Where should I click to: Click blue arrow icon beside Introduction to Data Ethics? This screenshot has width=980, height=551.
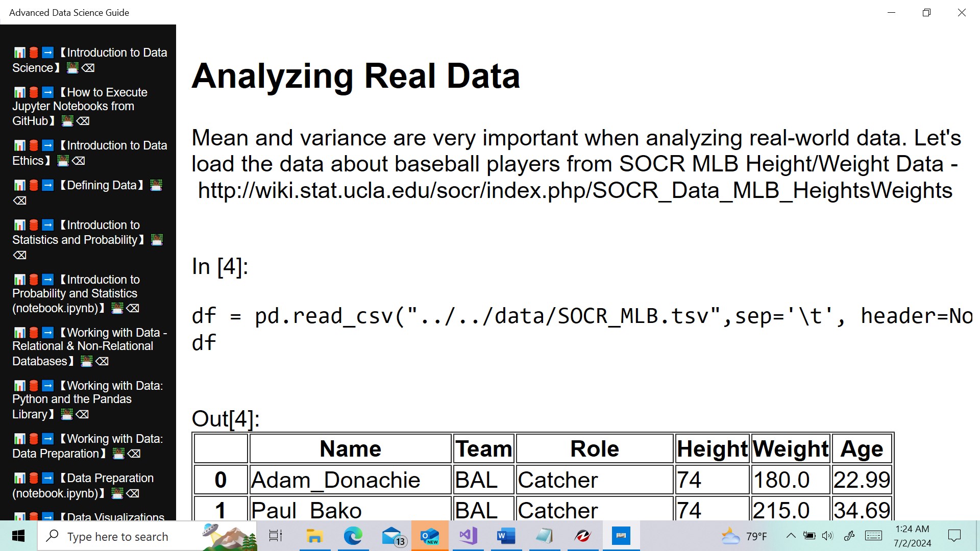click(x=47, y=145)
